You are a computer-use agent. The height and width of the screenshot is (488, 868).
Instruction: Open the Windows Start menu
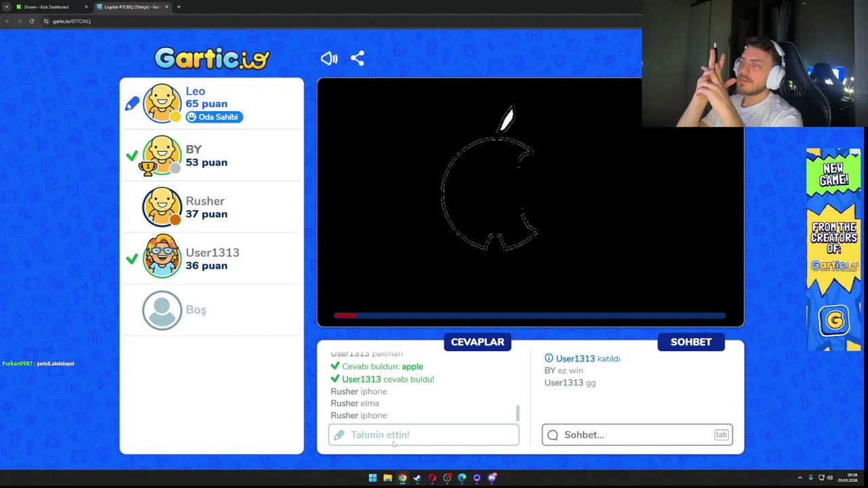point(372,478)
